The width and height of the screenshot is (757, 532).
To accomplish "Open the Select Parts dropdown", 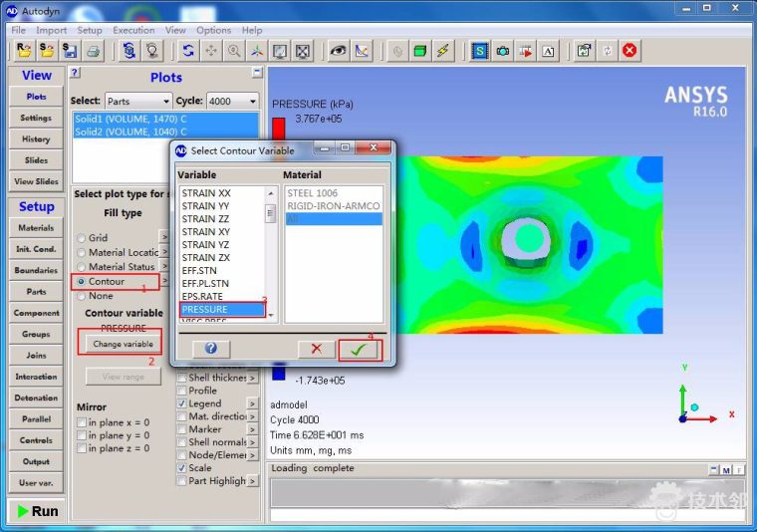I will coord(138,102).
